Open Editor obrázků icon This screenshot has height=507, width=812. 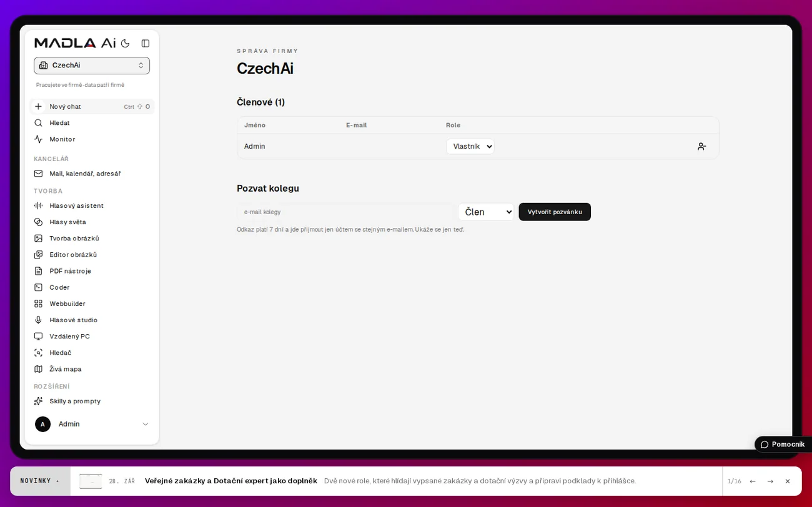click(38, 255)
